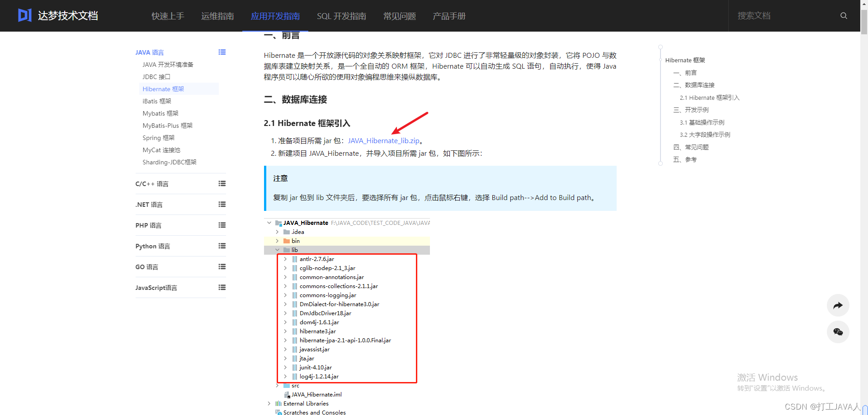
Task: Click the C/C++ 语言 section heading
Action: point(152,184)
